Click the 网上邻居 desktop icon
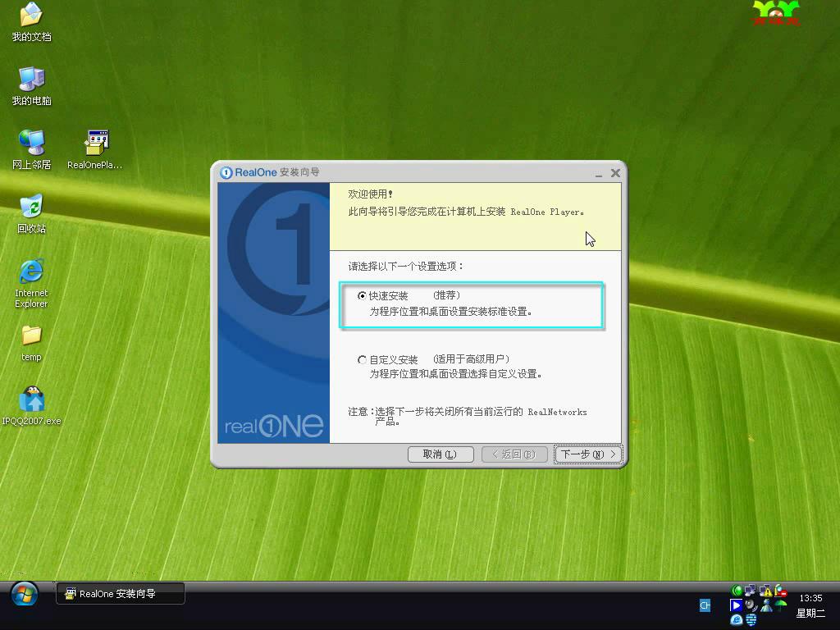The image size is (840, 630). [31, 150]
